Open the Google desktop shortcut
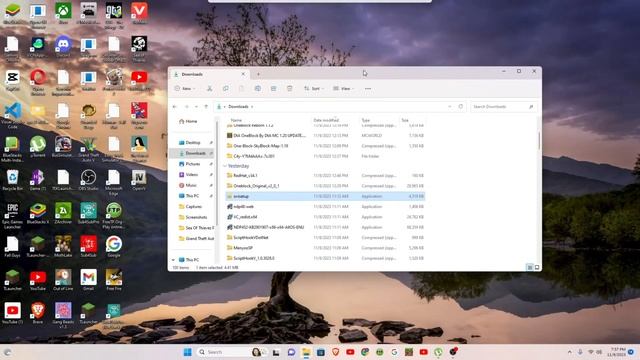Screen dimensions: 640x360 [114, 247]
